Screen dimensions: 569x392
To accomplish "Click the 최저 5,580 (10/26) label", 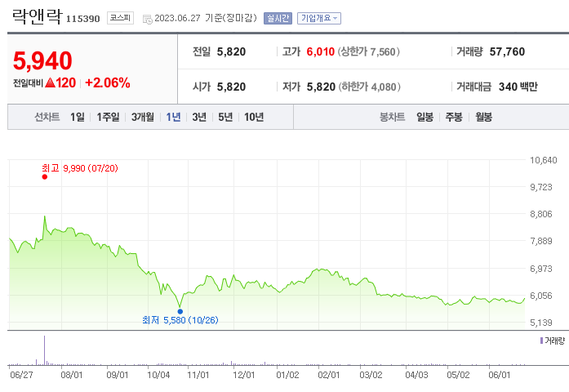I will pos(180,320).
